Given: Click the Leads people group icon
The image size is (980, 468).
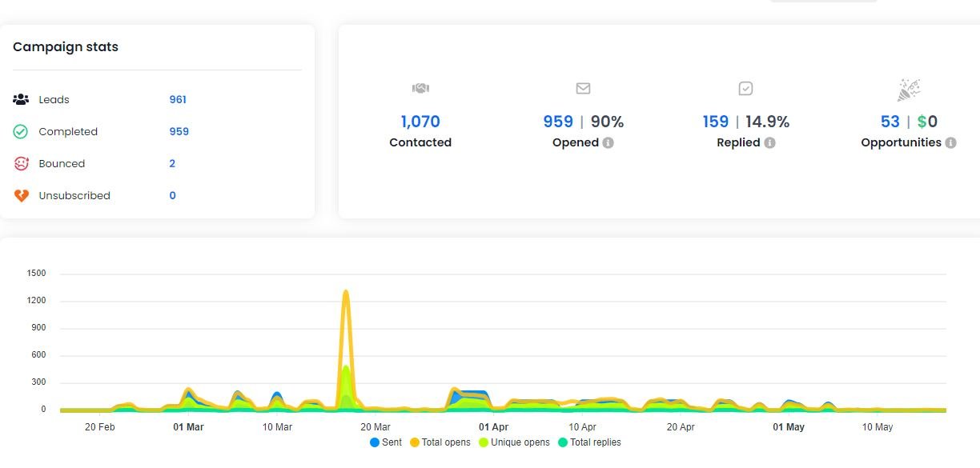Looking at the screenshot, I should pos(21,100).
